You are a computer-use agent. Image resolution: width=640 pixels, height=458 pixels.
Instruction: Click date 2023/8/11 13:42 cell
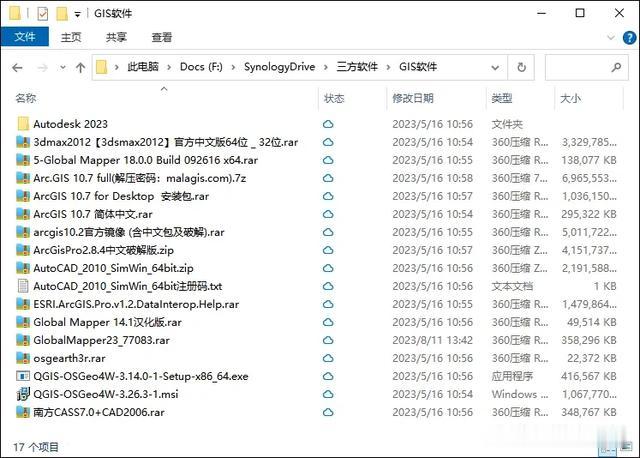pyautogui.click(x=432, y=340)
